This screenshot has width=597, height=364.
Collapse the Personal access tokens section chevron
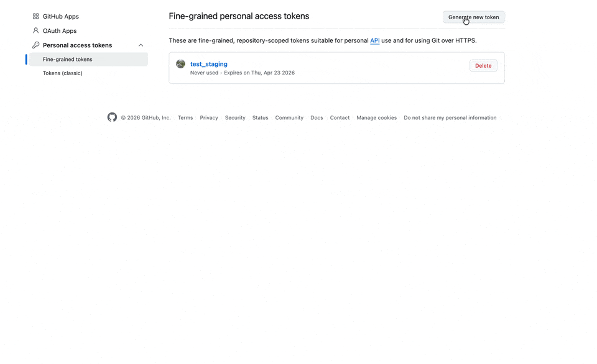(x=141, y=45)
